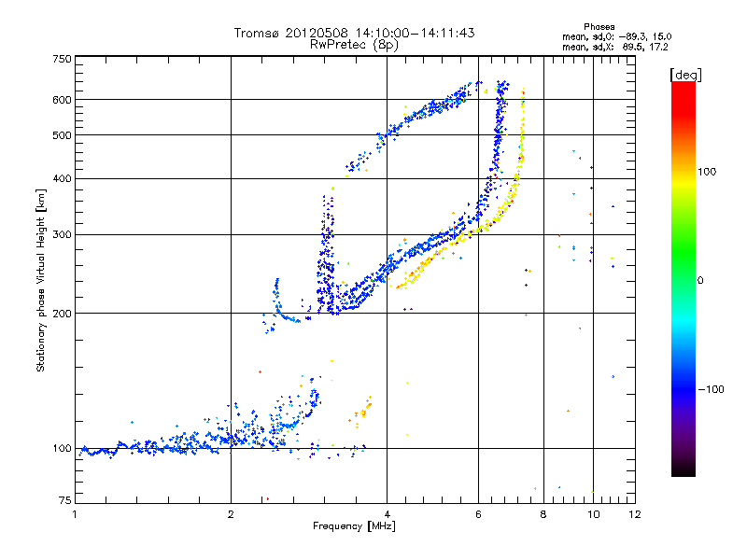Click the '[deg]' colorbar label
This screenshot has height=560, width=747.
(x=685, y=75)
